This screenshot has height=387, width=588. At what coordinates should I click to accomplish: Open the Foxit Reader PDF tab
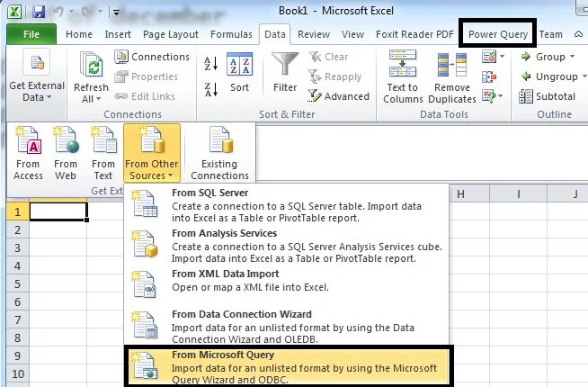(x=414, y=34)
